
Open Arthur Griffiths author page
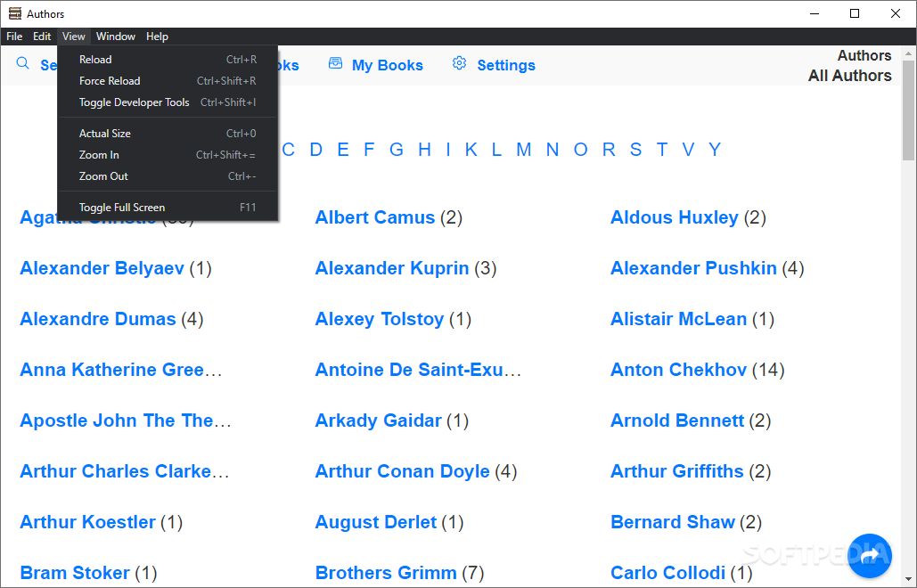[677, 471]
